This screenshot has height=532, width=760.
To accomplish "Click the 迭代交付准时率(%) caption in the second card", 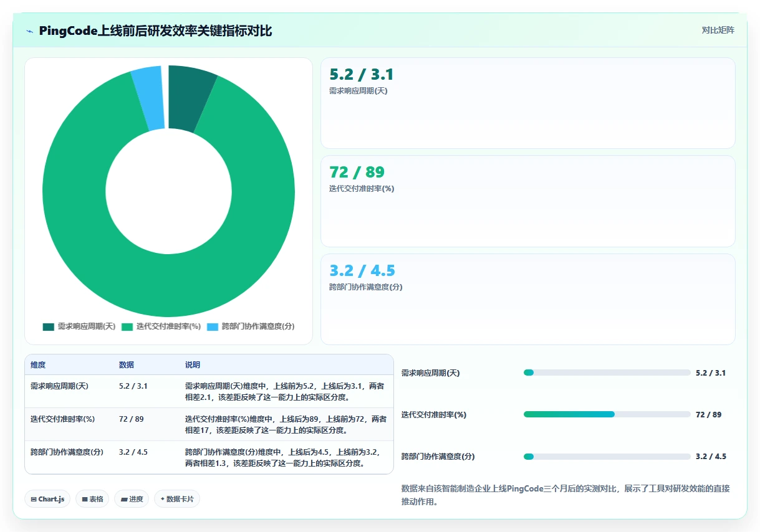I will click(x=362, y=189).
